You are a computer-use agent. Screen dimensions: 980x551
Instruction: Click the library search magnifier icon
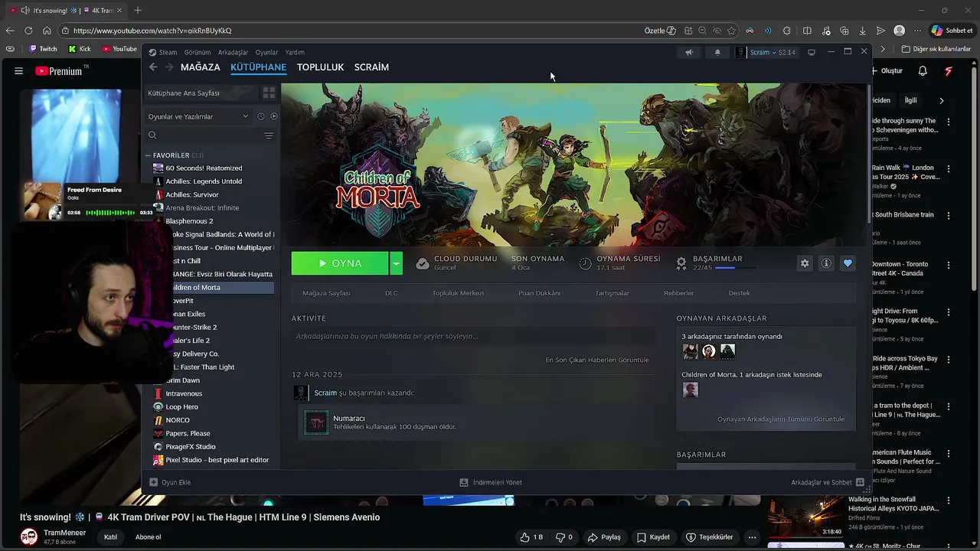click(152, 135)
